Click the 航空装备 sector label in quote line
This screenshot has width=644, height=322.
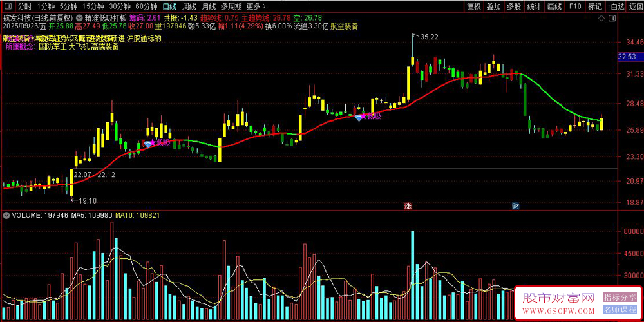tap(344, 26)
